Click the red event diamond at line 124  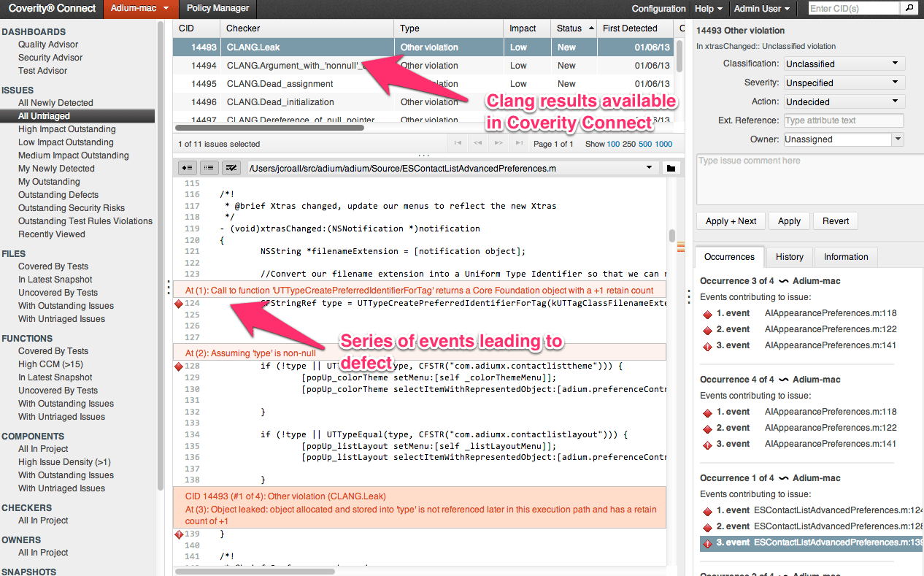(x=179, y=304)
